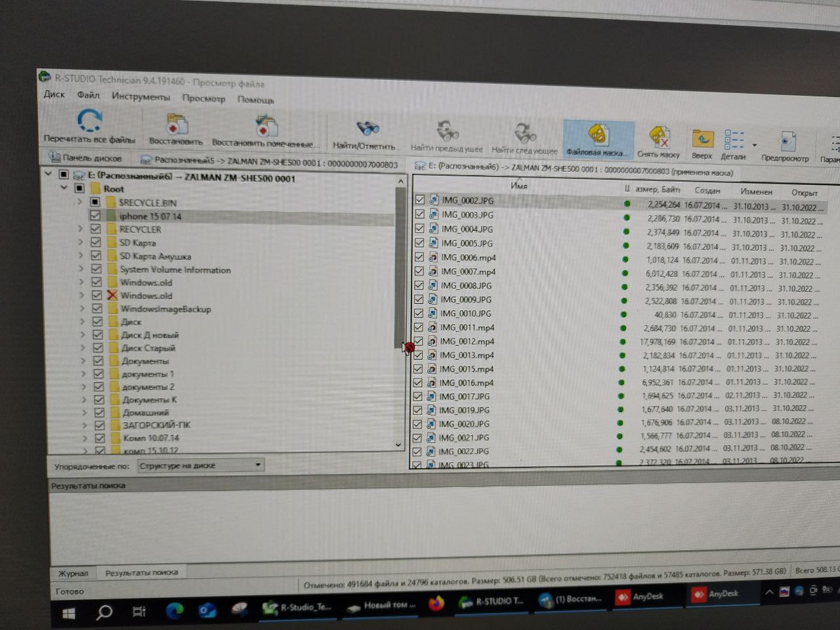
Task: Open Firefox from the taskbar
Action: [436, 603]
